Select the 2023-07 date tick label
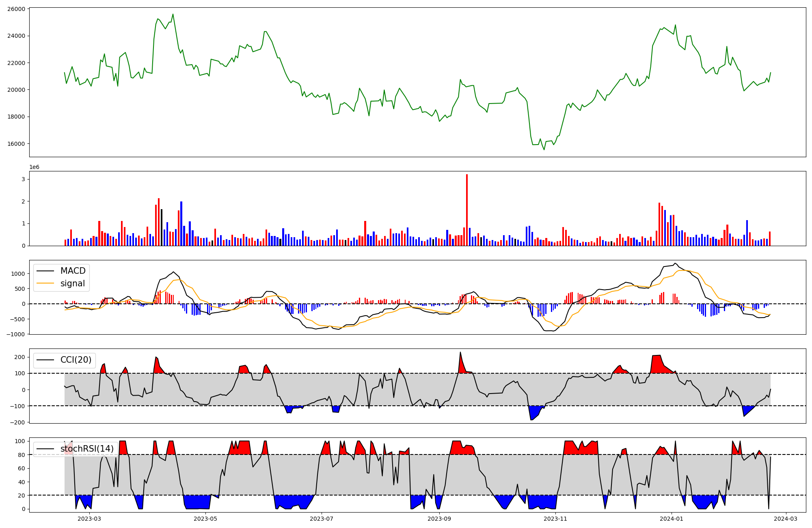Screen dimensions: 812x528 click(322, 519)
